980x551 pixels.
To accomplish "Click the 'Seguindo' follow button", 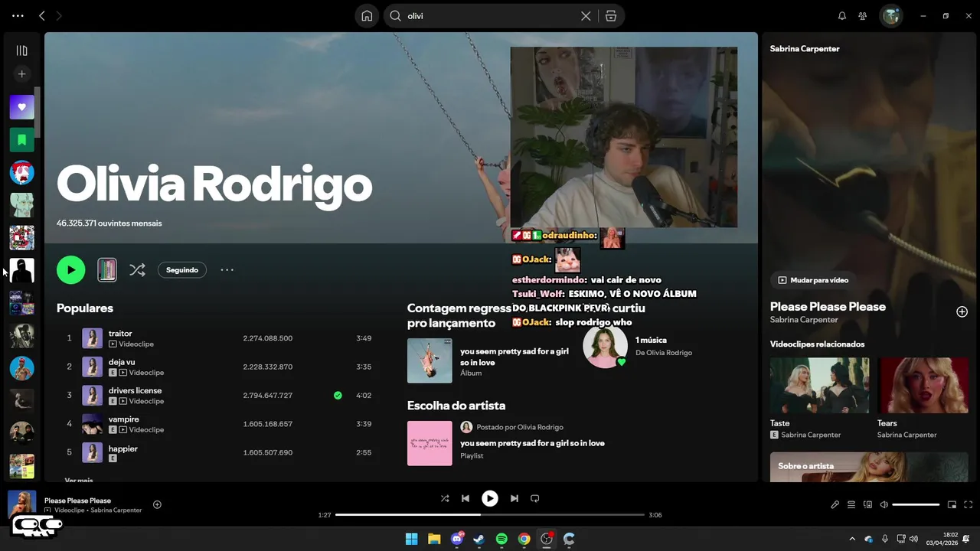I will [182, 269].
